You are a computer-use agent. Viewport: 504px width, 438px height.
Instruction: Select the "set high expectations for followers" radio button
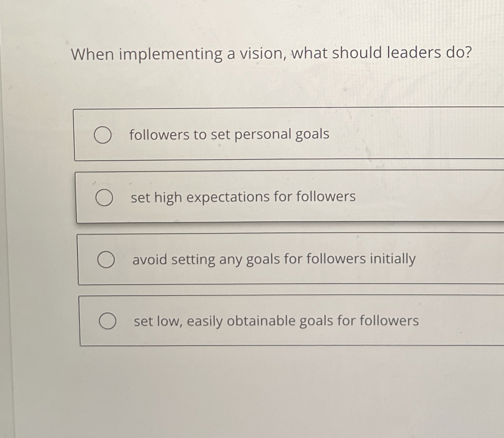click(104, 198)
